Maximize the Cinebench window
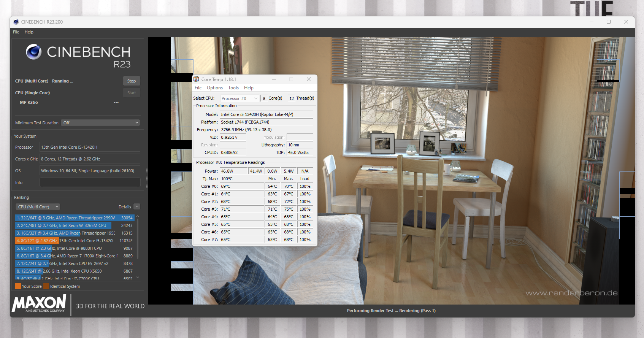The image size is (644, 338). (609, 22)
